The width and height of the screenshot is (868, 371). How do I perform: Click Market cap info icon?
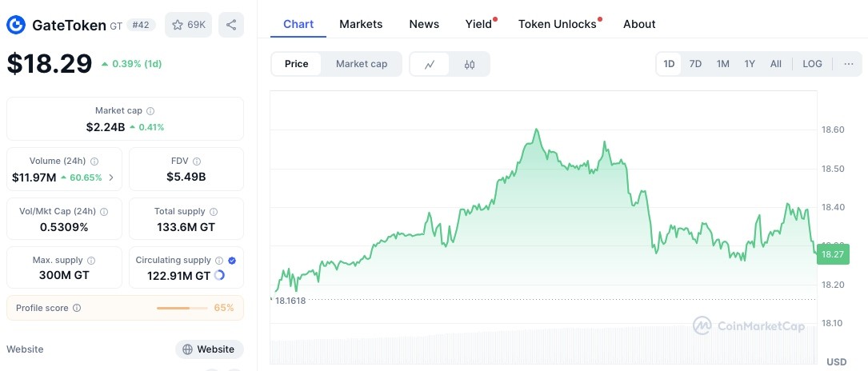[x=150, y=111]
